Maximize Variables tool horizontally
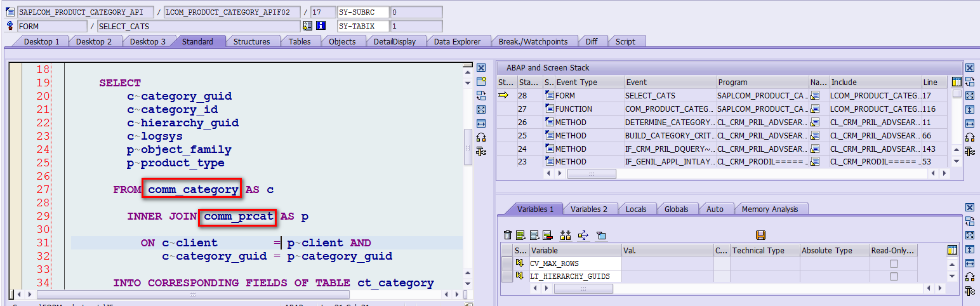Screen dimensions: 980x306 [x=969, y=263]
